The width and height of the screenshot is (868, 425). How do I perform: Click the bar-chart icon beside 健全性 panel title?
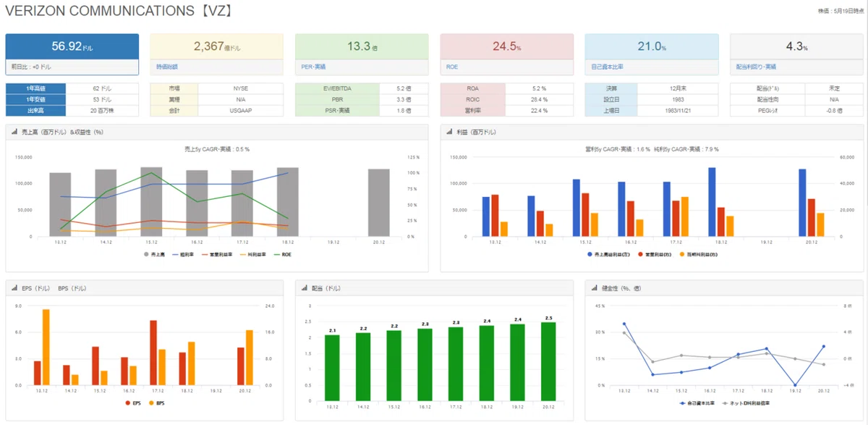[594, 287]
